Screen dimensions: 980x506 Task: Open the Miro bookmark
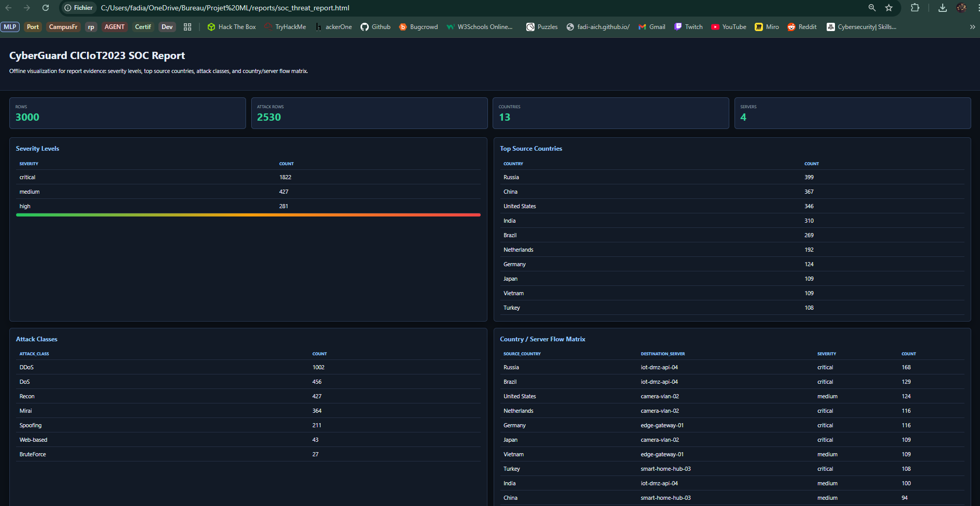(x=767, y=27)
